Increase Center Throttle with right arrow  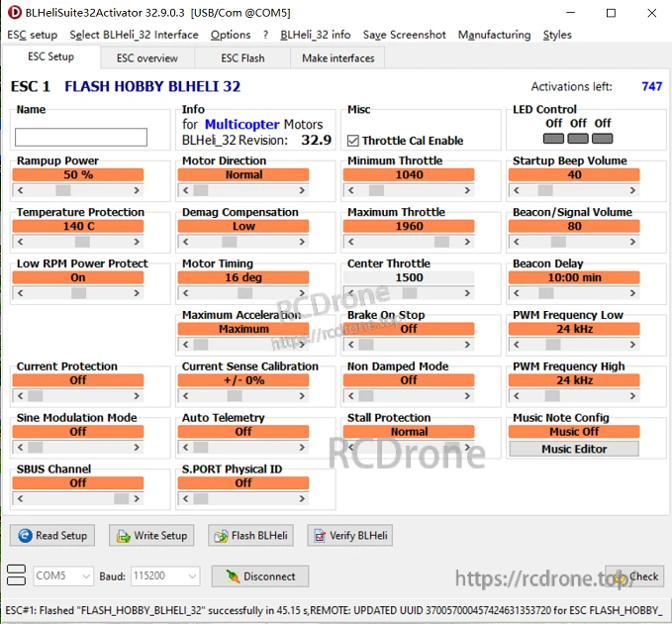coord(467,293)
